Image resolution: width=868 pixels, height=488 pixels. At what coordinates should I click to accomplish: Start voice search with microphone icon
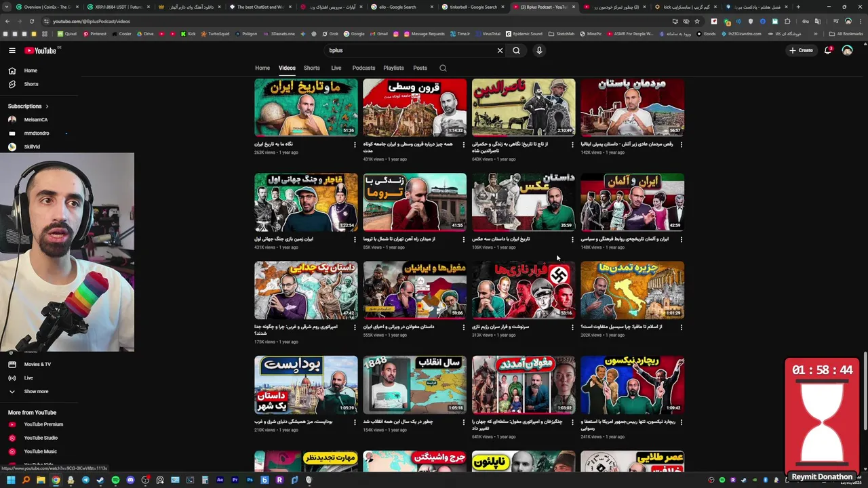539,50
